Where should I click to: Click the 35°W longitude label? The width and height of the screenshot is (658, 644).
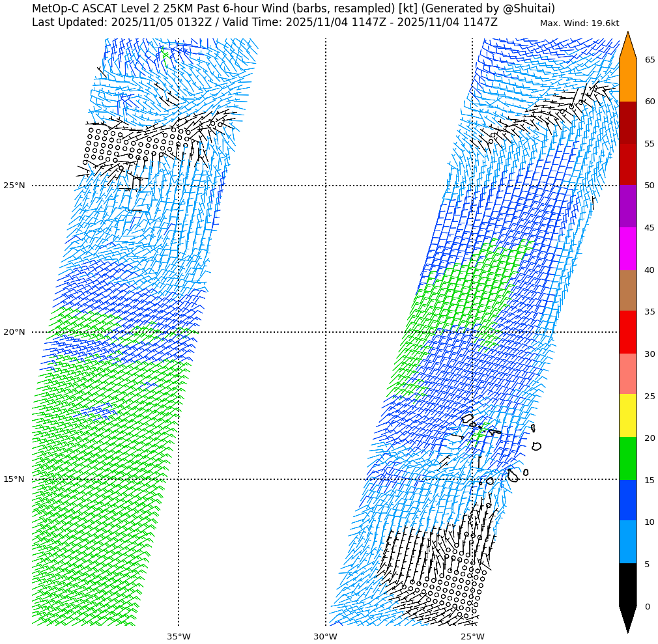pos(179,636)
